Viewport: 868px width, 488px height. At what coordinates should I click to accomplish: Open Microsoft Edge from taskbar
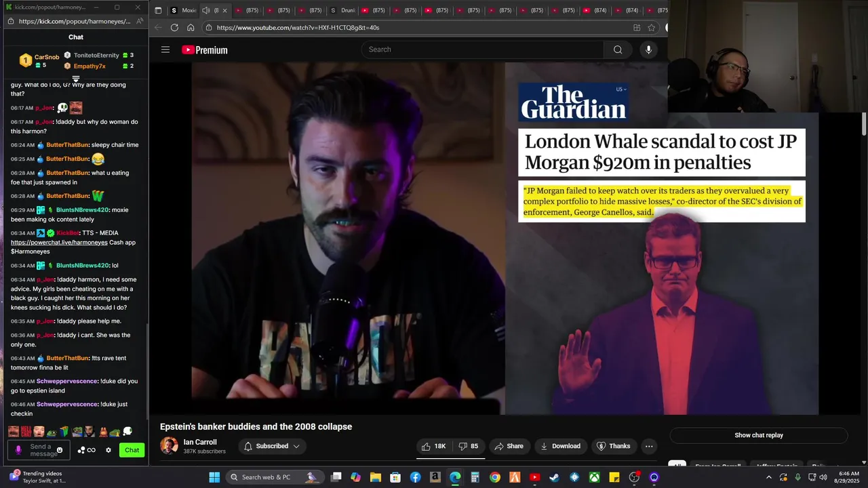tap(455, 477)
